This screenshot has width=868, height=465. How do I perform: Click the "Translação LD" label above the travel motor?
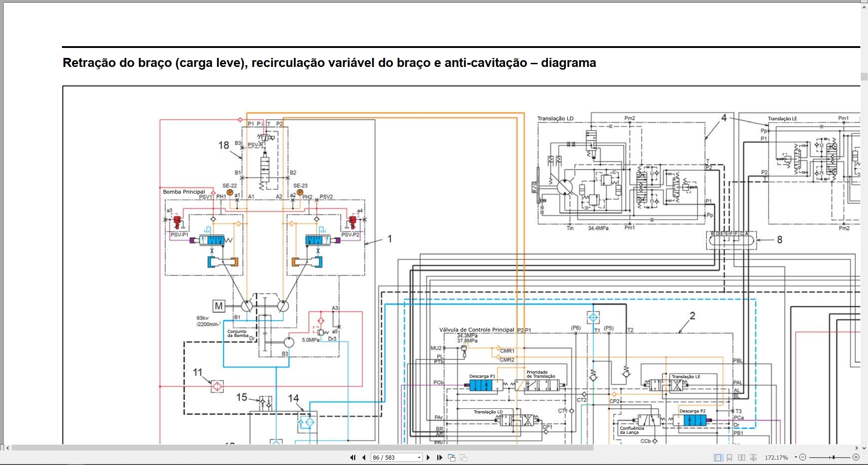click(x=555, y=119)
